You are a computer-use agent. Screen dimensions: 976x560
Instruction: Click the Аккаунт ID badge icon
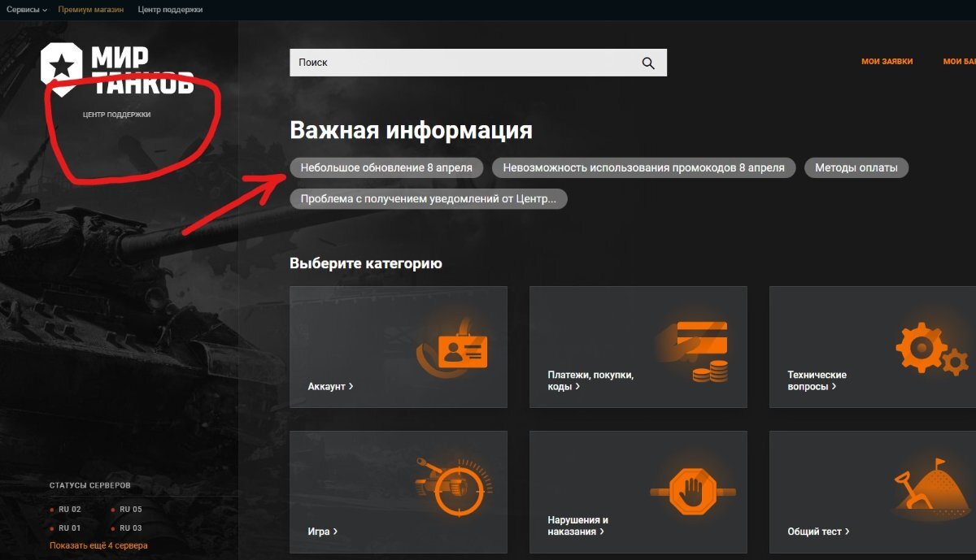coord(452,350)
